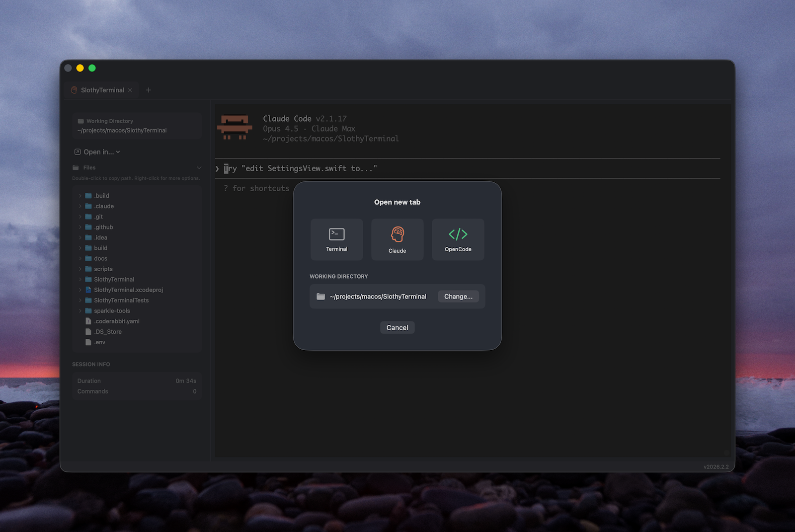Click the Claude Code pixel mascot logo
This screenshot has width=795, height=532.
click(235, 128)
